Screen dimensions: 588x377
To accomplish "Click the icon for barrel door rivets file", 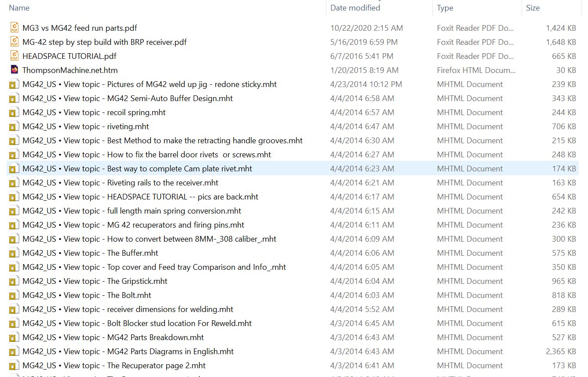I will pos(14,155).
